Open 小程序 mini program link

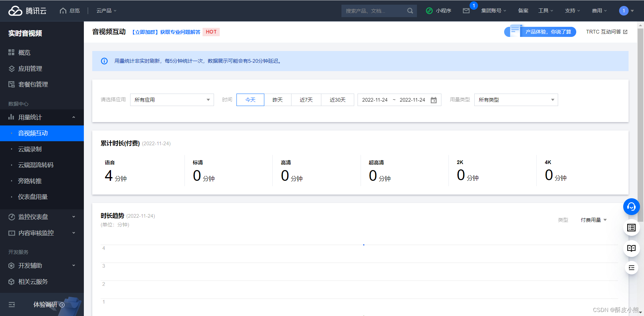click(439, 11)
